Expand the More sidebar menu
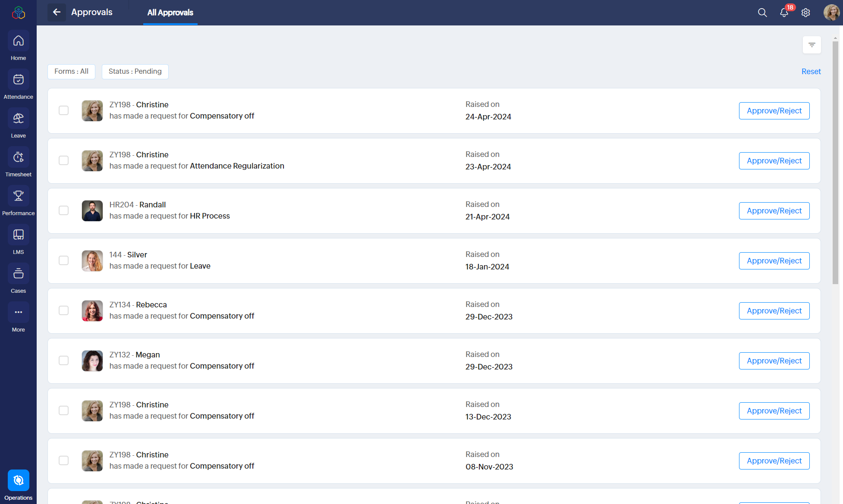This screenshot has height=504, width=843. (18, 313)
